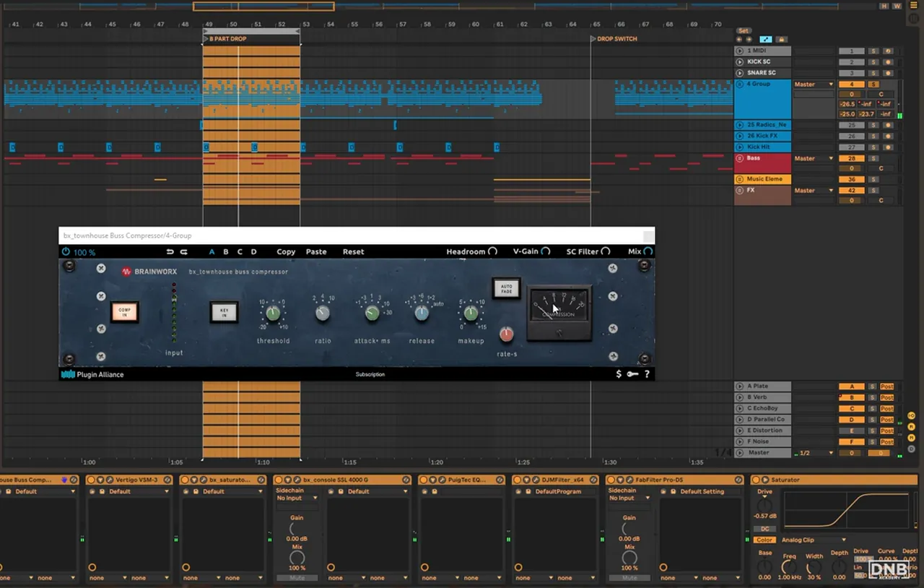
Task: Toggle the follow automation arrow button
Action: pyautogui.click(x=765, y=40)
